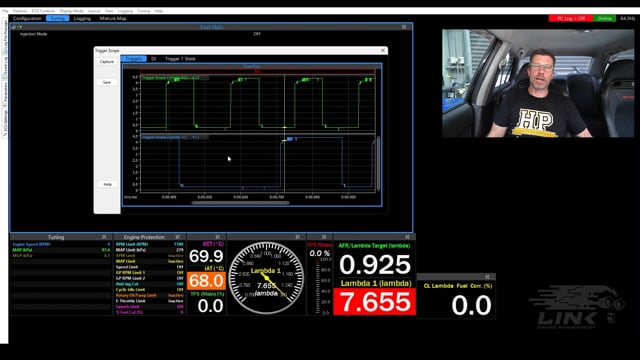The width and height of the screenshot is (640, 360).
Task: Select the GP RPM Limit 2 row
Action: (x=149, y=278)
